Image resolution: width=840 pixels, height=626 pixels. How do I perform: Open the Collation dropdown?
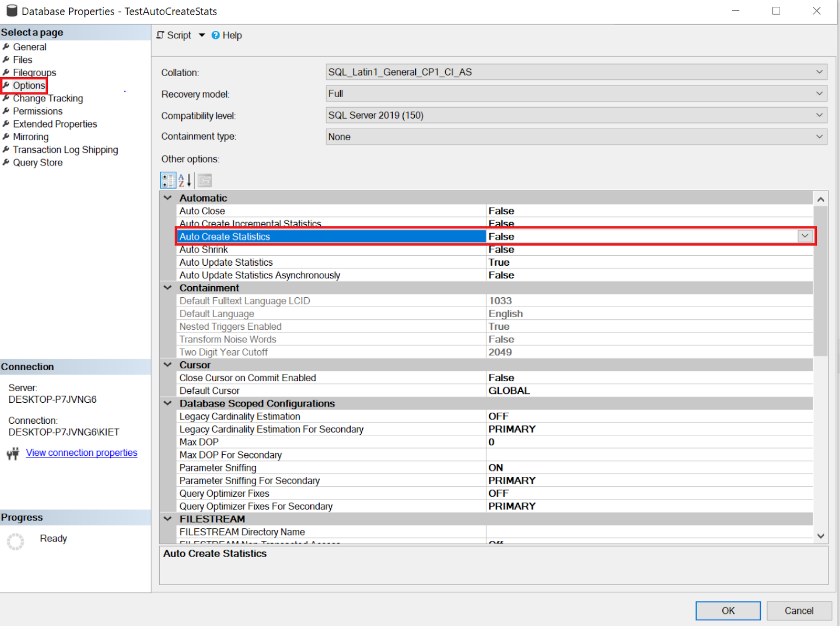click(819, 72)
